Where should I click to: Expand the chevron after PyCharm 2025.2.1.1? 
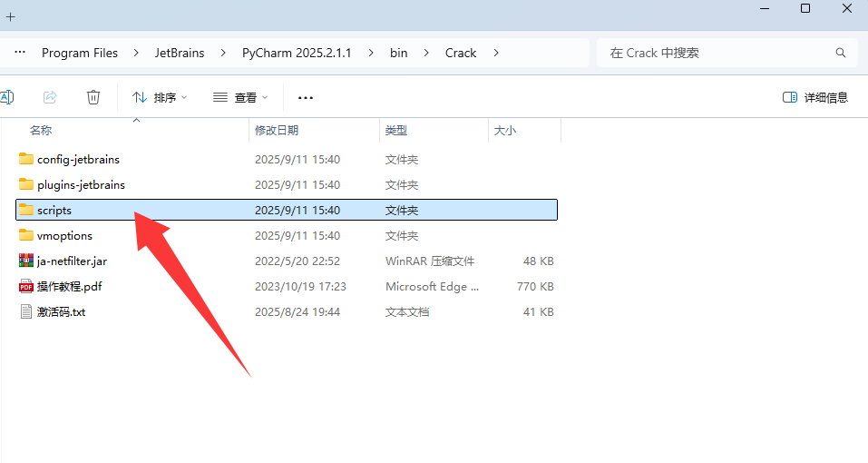tap(371, 53)
